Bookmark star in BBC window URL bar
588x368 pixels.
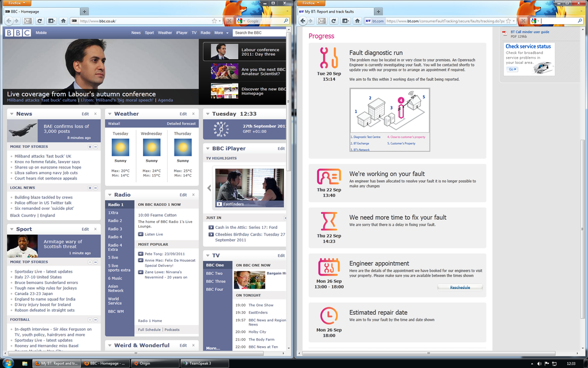(x=214, y=21)
